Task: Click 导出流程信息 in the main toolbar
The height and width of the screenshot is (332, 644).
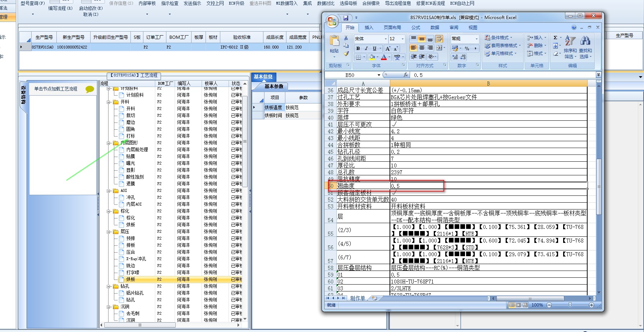Action: 398,3
